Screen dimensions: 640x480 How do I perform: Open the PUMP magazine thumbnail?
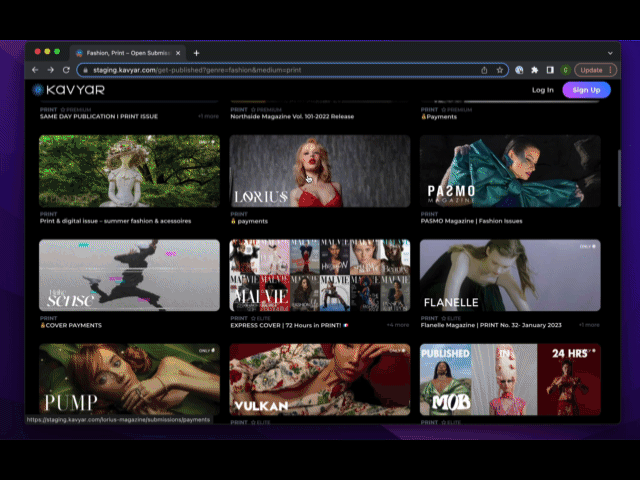(x=129, y=380)
